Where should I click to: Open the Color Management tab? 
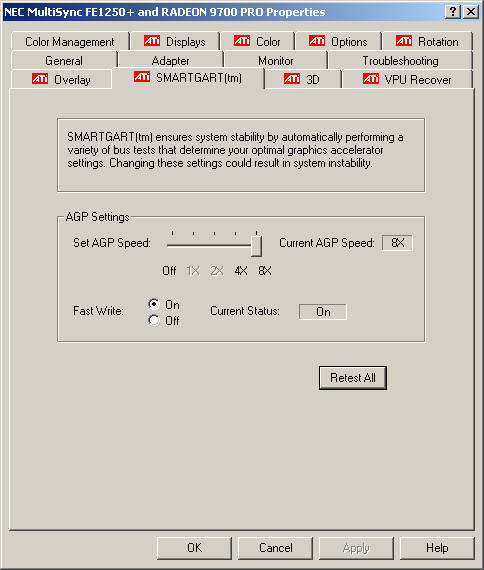click(70, 42)
